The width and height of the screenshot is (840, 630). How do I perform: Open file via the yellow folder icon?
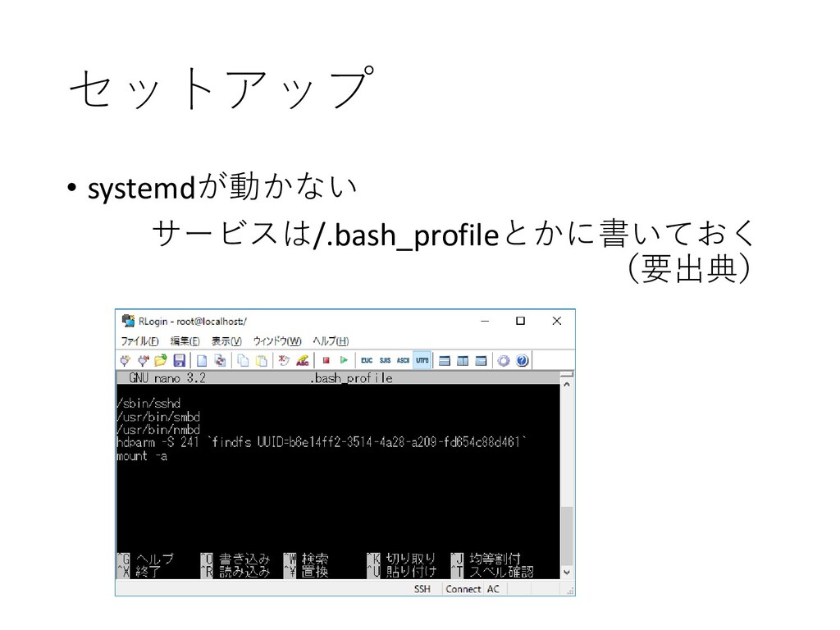point(161,361)
